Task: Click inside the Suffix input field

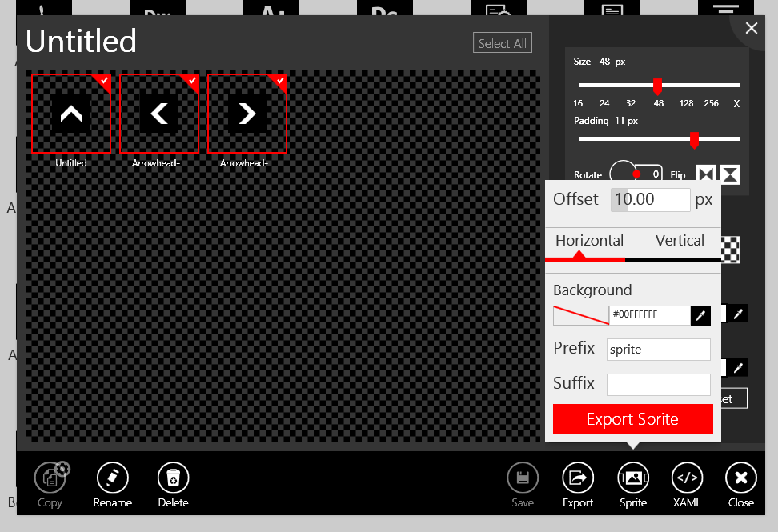Action: [x=658, y=384]
